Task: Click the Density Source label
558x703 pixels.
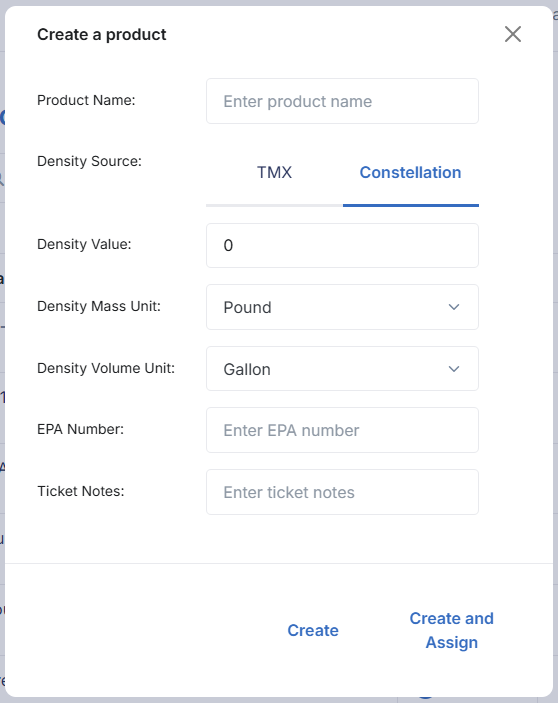Action: click(89, 161)
